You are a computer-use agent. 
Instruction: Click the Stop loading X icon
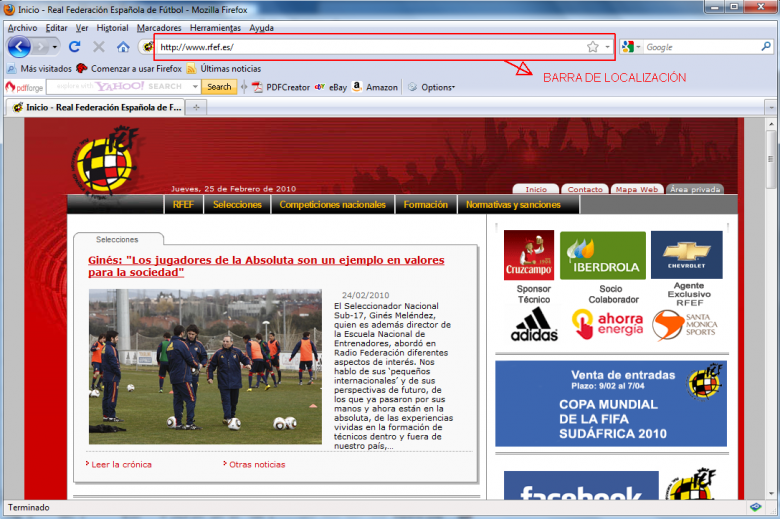click(99, 47)
